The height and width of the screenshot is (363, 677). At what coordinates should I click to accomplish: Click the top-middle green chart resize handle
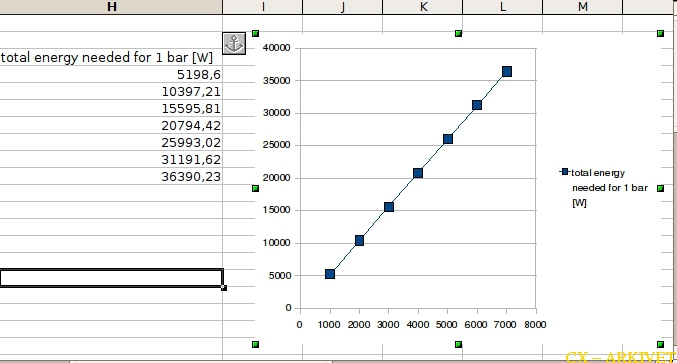[459, 34]
